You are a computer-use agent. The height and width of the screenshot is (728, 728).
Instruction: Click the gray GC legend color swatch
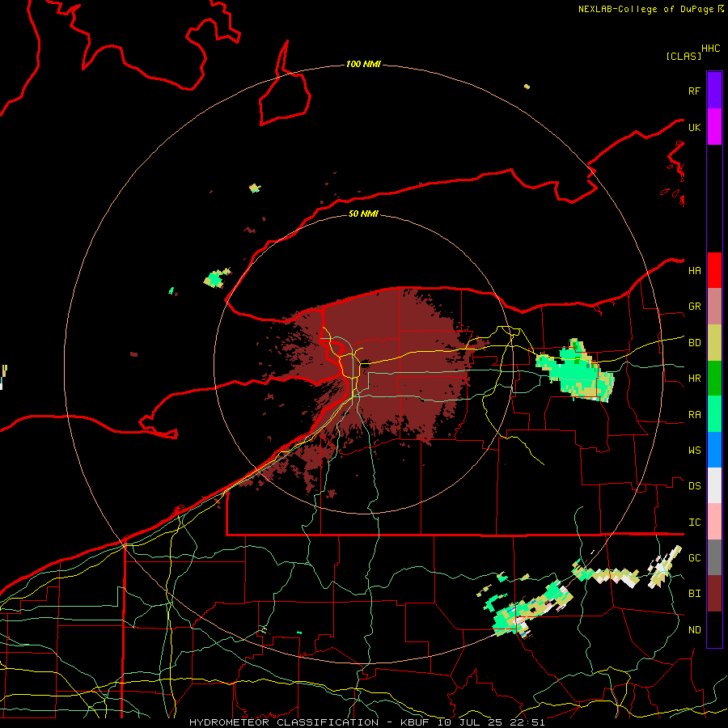coord(714,557)
